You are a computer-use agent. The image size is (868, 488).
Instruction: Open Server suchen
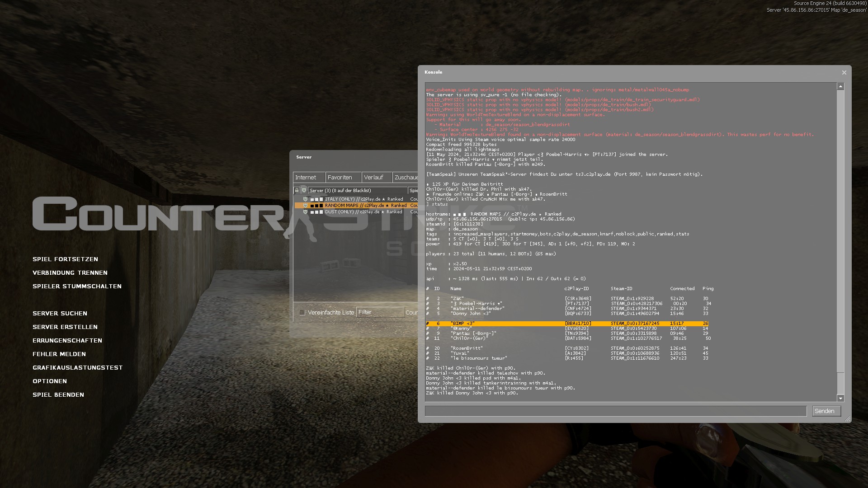(x=60, y=314)
